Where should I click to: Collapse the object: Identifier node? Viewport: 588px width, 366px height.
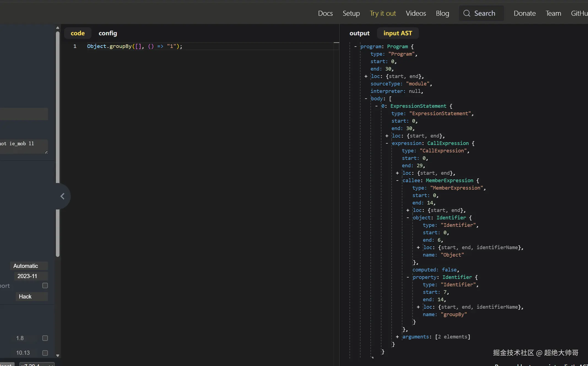pyautogui.click(x=408, y=218)
